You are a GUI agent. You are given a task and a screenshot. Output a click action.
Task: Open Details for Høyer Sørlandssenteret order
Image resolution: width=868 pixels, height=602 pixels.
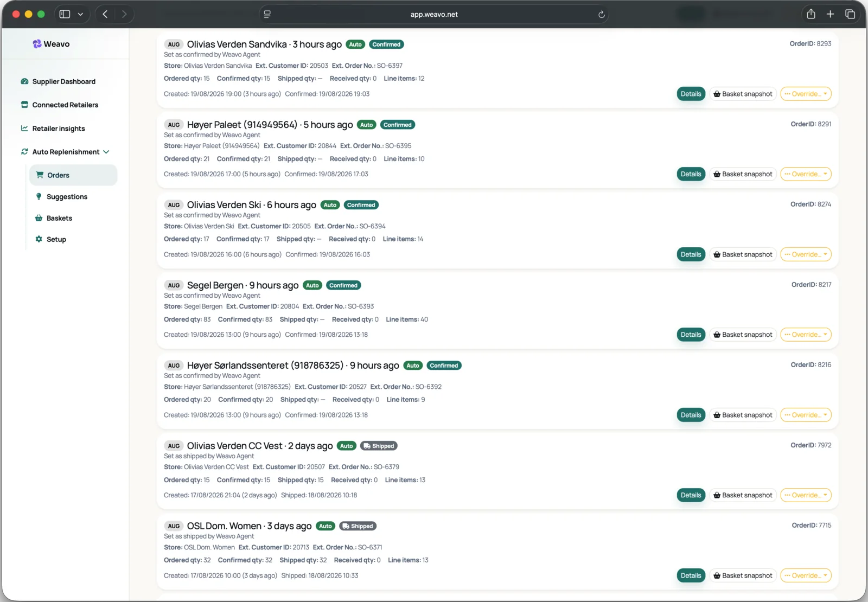pos(691,415)
